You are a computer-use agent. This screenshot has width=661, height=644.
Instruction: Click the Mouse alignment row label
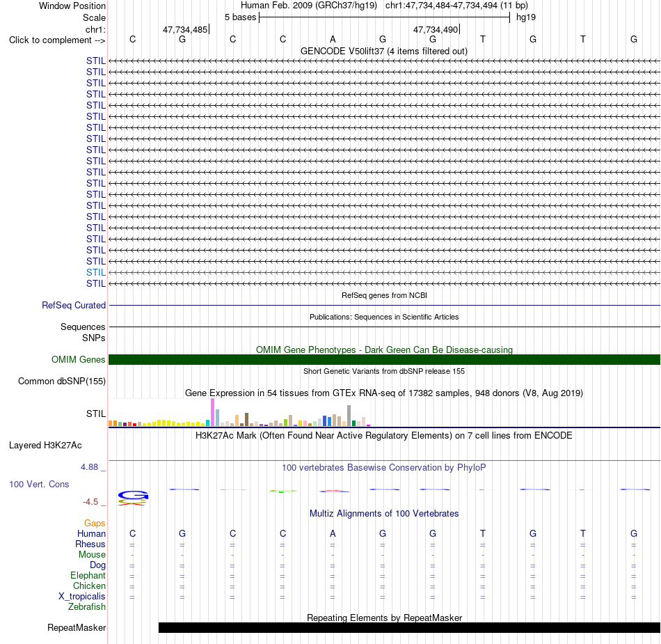92,555
